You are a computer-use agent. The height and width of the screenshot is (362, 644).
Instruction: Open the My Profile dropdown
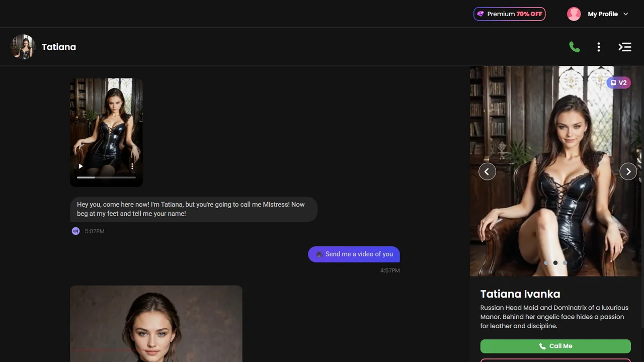point(608,14)
